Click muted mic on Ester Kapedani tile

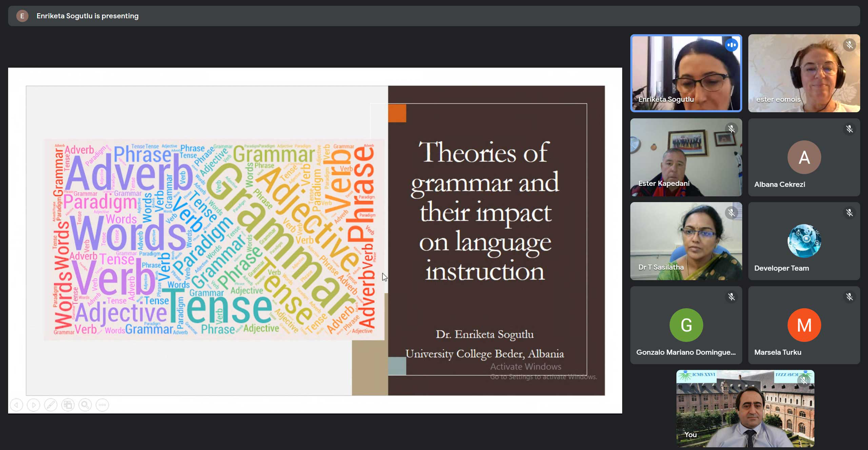click(x=731, y=129)
